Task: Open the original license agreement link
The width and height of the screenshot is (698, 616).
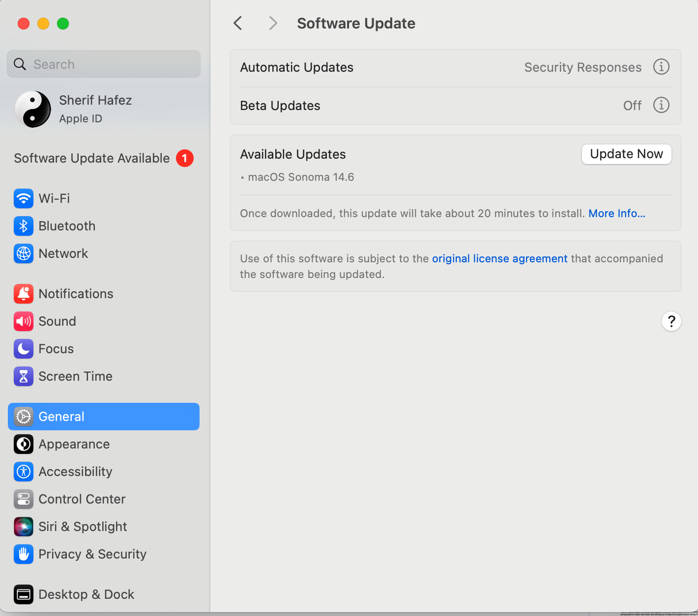Action: point(499,259)
